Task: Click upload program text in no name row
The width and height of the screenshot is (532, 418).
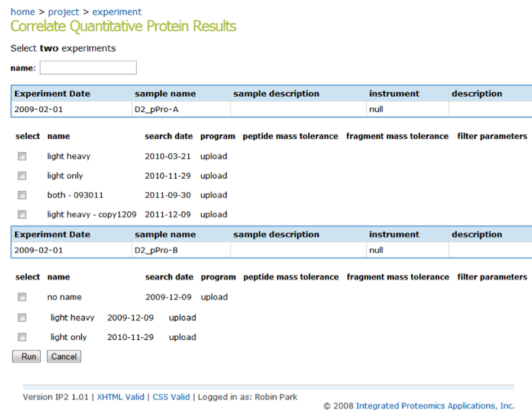Action: click(x=214, y=297)
